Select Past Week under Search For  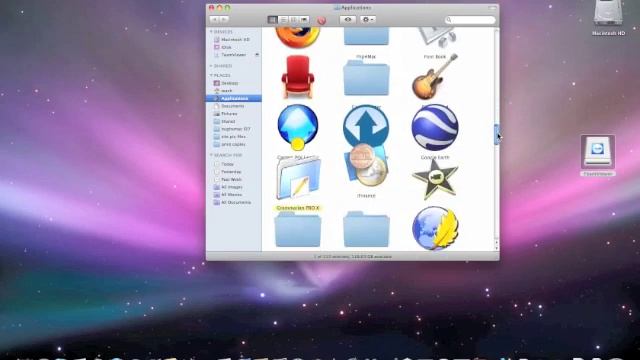click(234, 180)
